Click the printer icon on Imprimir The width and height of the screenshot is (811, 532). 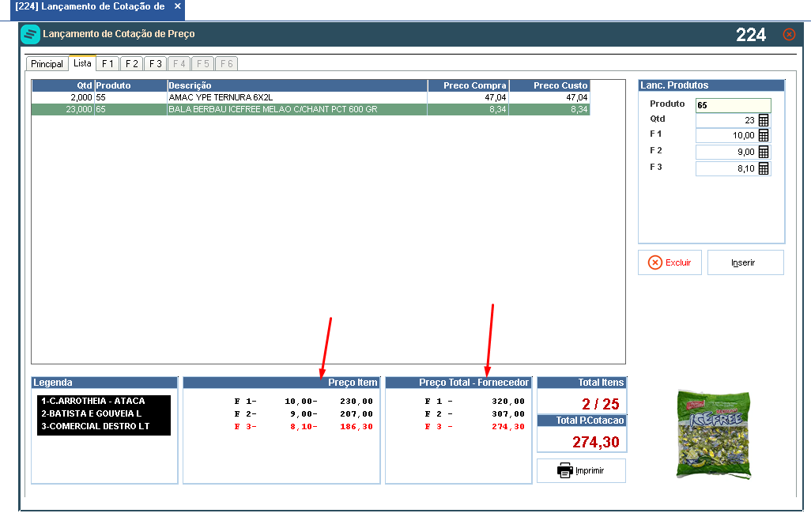[x=565, y=470]
